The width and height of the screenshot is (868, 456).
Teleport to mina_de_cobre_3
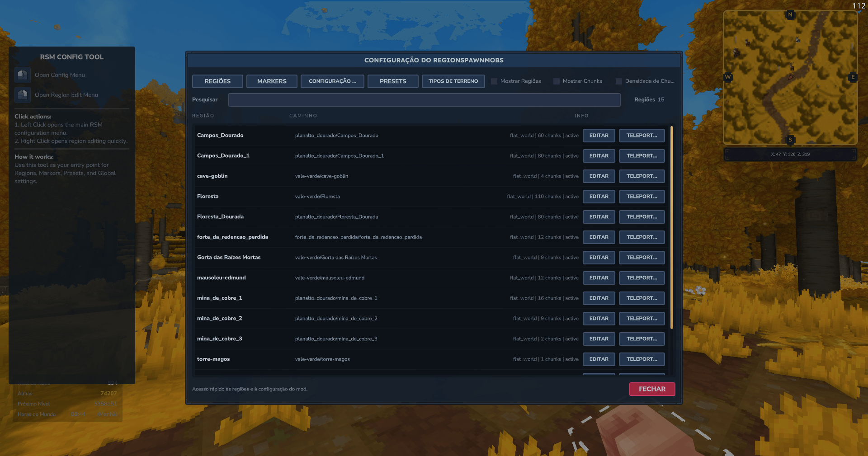coord(642,339)
